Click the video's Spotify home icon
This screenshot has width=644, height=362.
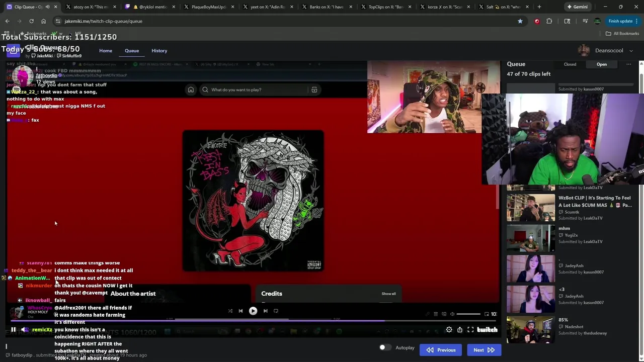point(191,89)
